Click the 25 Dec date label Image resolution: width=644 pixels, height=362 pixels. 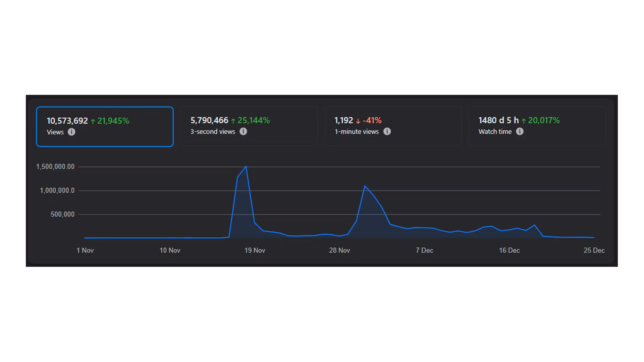coord(594,250)
